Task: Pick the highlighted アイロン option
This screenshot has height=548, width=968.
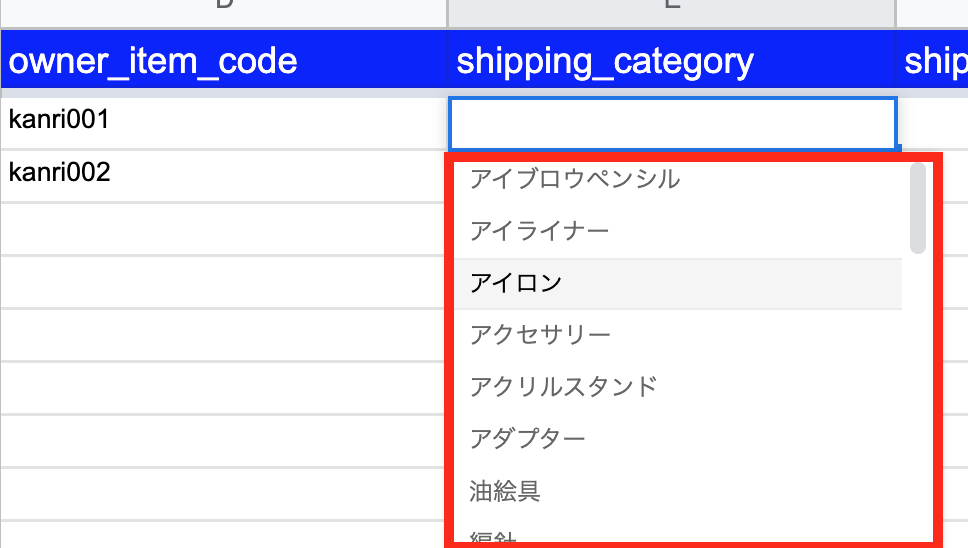Action: tap(516, 283)
